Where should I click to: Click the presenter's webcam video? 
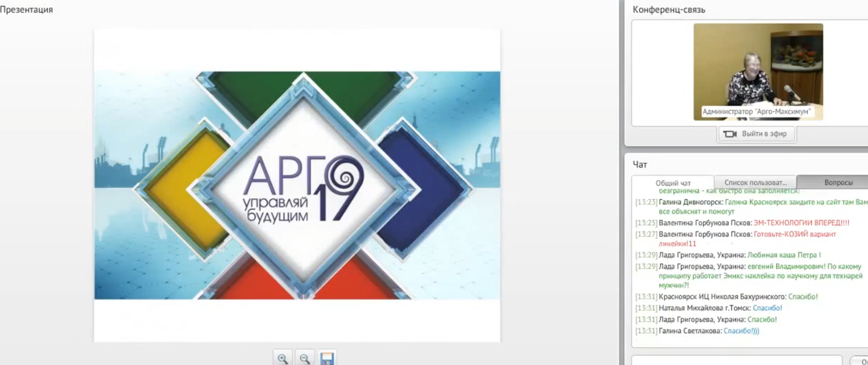(x=758, y=66)
